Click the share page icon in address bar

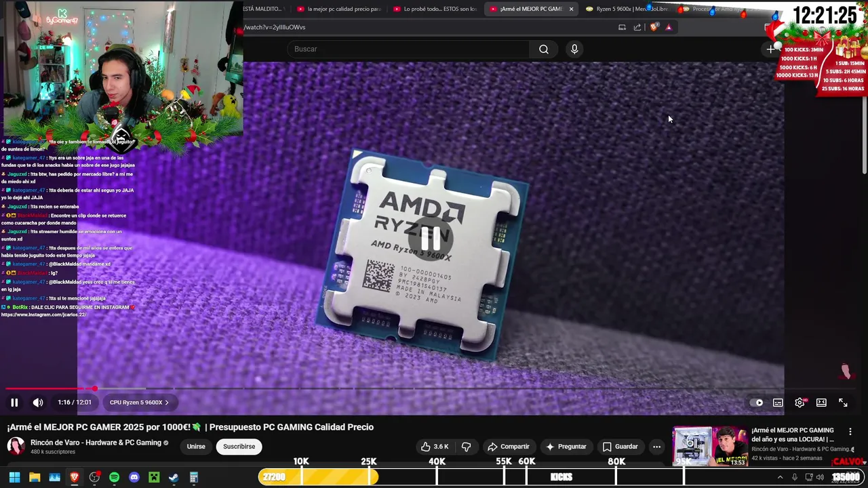[637, 27]
